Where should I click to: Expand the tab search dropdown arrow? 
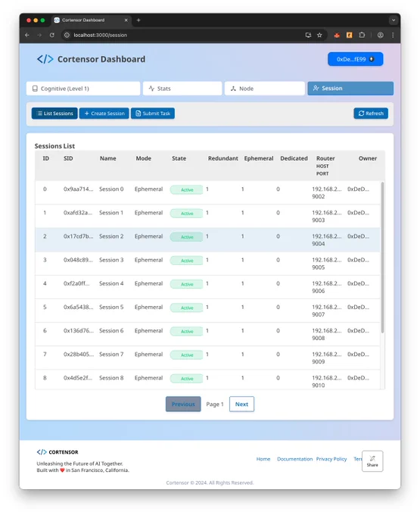point(394,20)
